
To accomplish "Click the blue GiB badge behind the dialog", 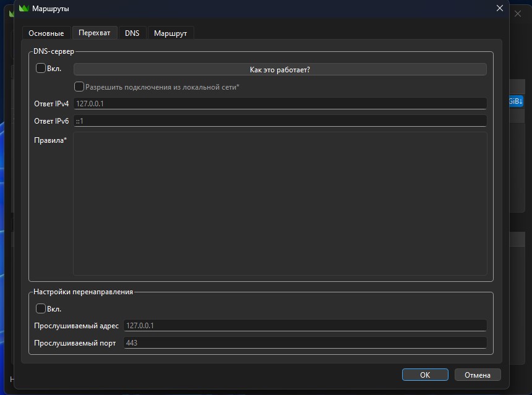I will (x=516, y=101).
